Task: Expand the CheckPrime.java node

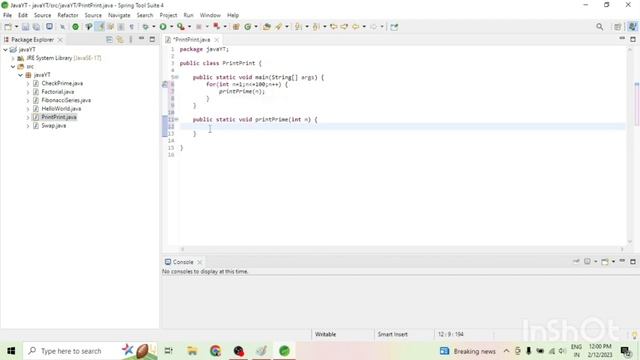Action: tap(28, 83)
